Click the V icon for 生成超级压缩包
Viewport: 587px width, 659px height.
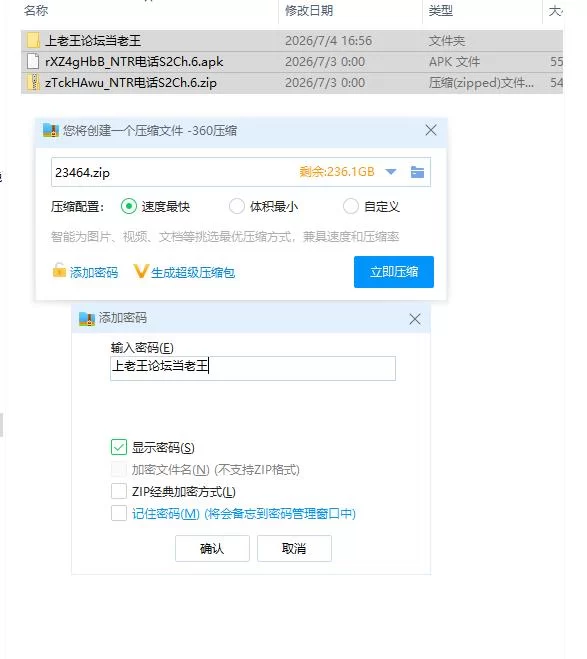click(x=141, y=271)
